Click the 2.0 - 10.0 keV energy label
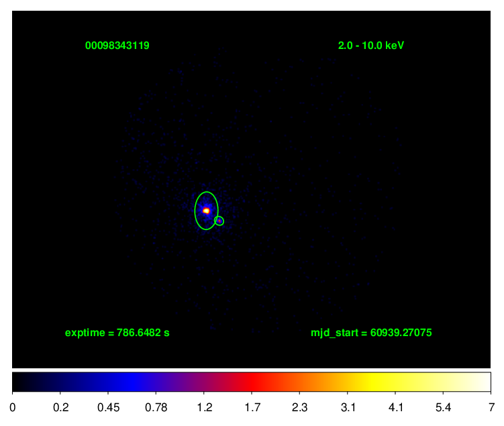Viewport: 504px width, 426px height. point(371,46)
